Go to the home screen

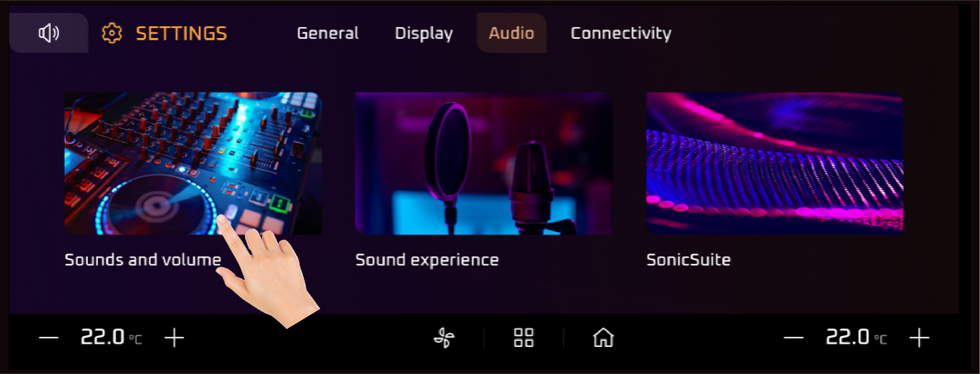[603, 338]
